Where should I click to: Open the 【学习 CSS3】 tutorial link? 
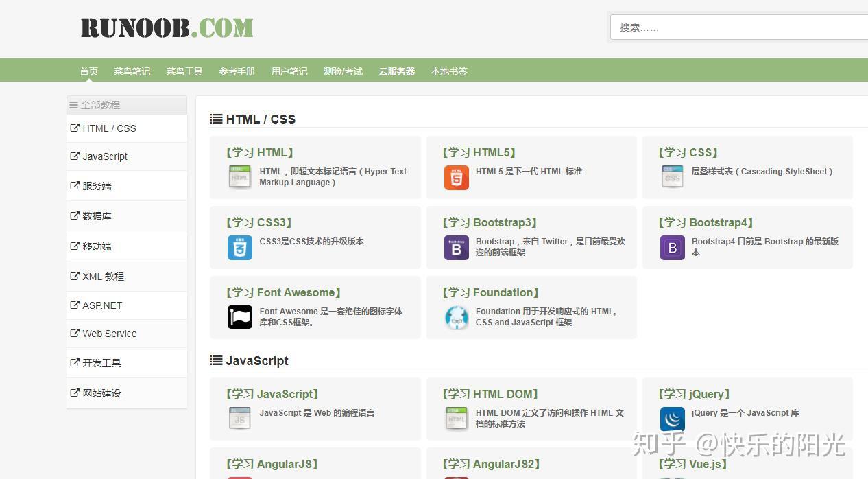pyautogui.click(x=259, y=222)
